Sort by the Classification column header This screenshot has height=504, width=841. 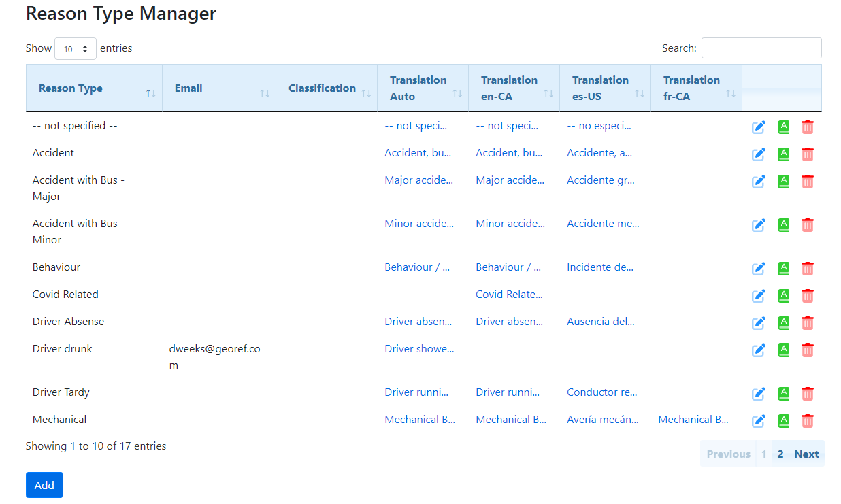(322, 88)
